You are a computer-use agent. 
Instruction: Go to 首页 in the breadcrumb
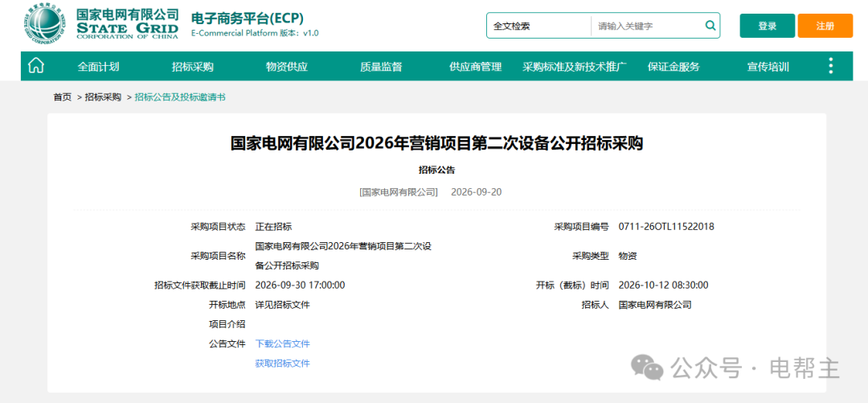point(63,97)
